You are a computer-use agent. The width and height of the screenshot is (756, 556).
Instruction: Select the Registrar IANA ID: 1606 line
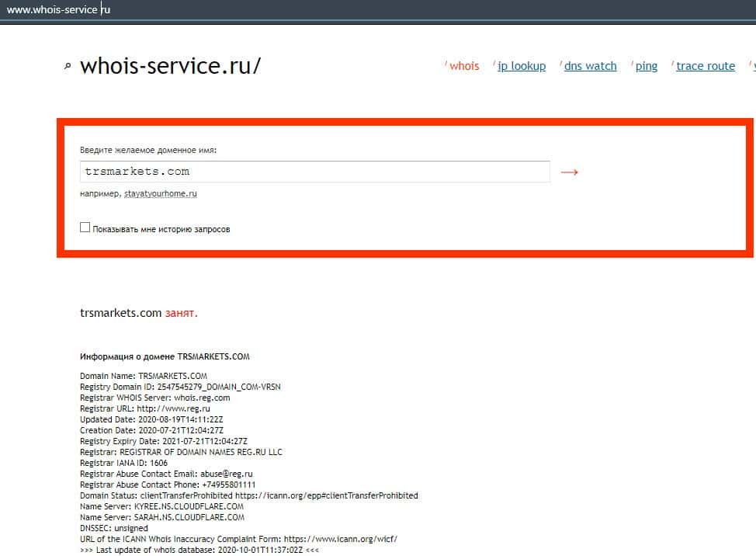[124, 463]
